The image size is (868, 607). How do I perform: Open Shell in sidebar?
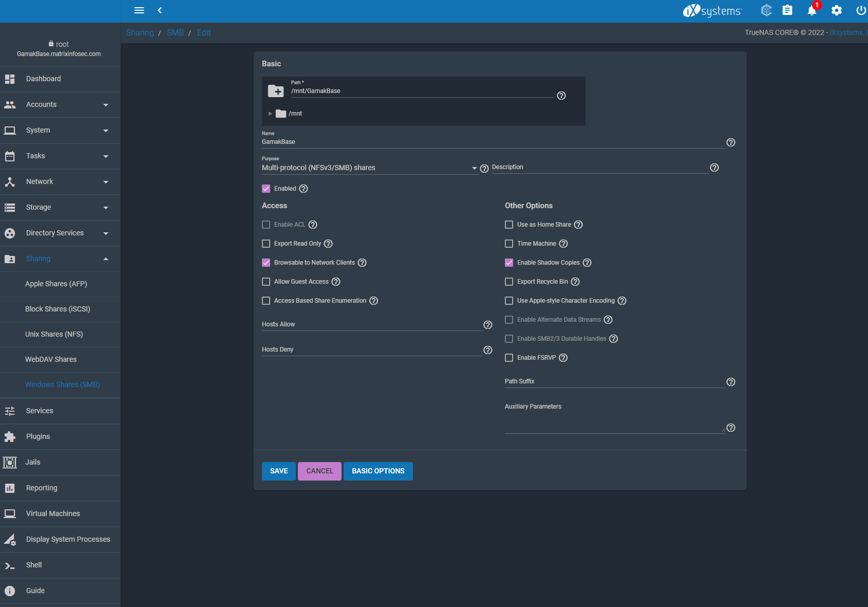(60, 565)
